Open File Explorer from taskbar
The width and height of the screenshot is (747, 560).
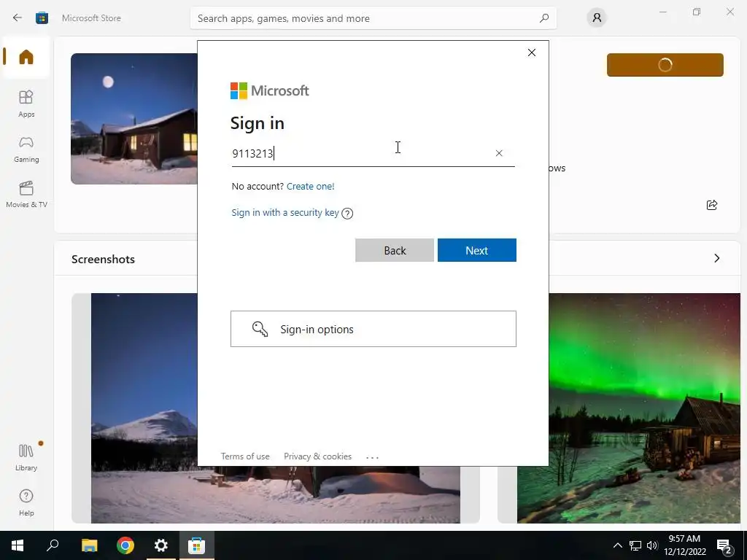click(89, 545)
